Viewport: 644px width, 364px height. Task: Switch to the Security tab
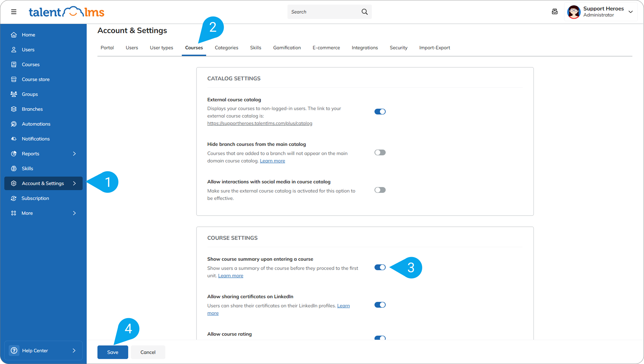point(398,48)
